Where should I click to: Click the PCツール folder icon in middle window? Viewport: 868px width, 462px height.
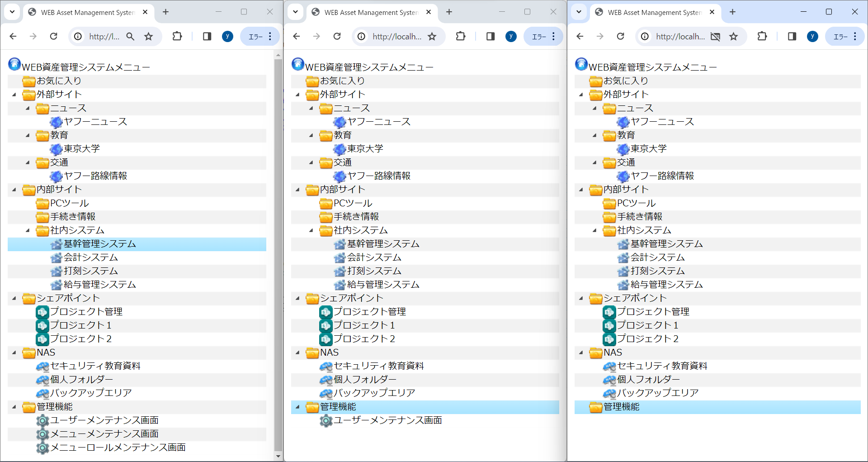[x=326, y=204]
